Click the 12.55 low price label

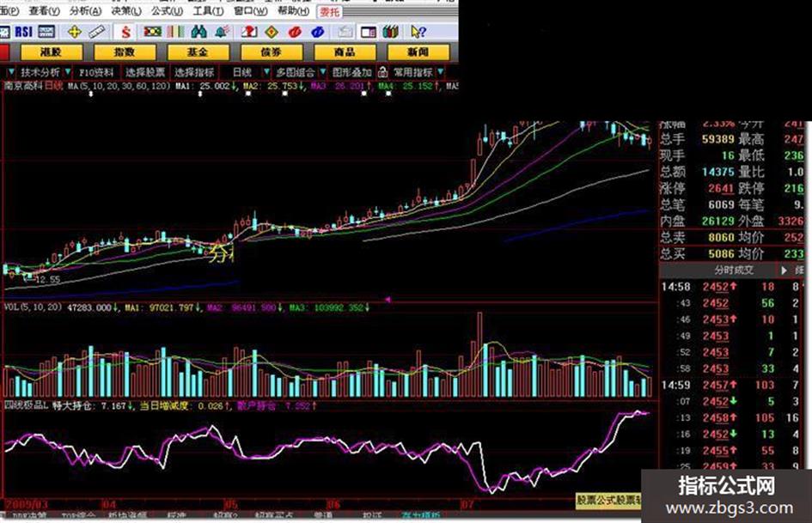click(x=48, y=280)
